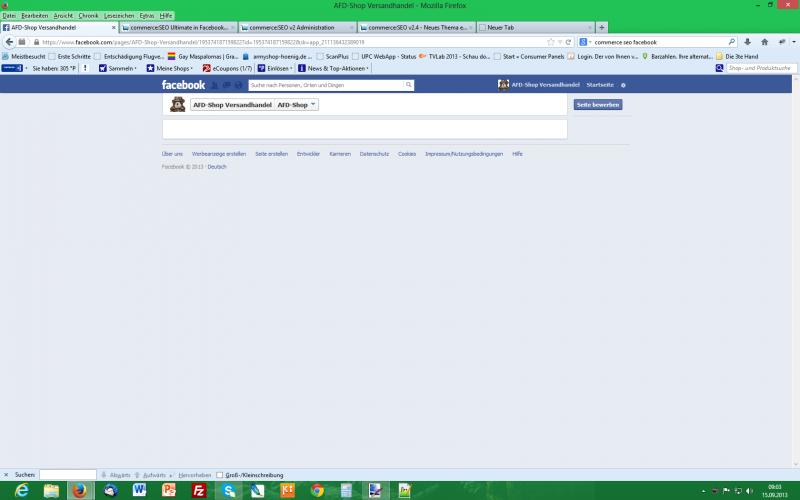Open the Lesezeichen menu
Screen dimensions: 800x500
(x=119, y=16)
